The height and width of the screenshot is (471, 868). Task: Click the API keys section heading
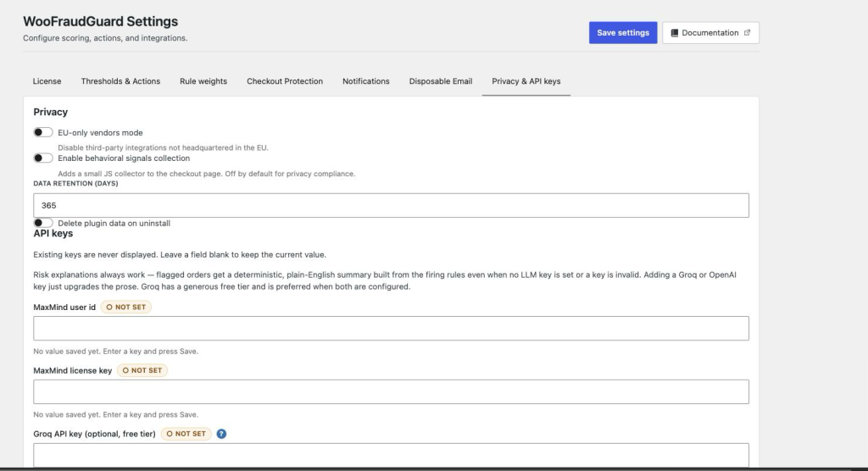[53, 234]
